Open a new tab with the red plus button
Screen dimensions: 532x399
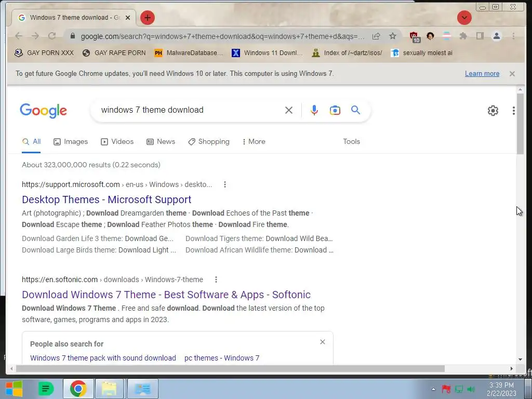147,18
